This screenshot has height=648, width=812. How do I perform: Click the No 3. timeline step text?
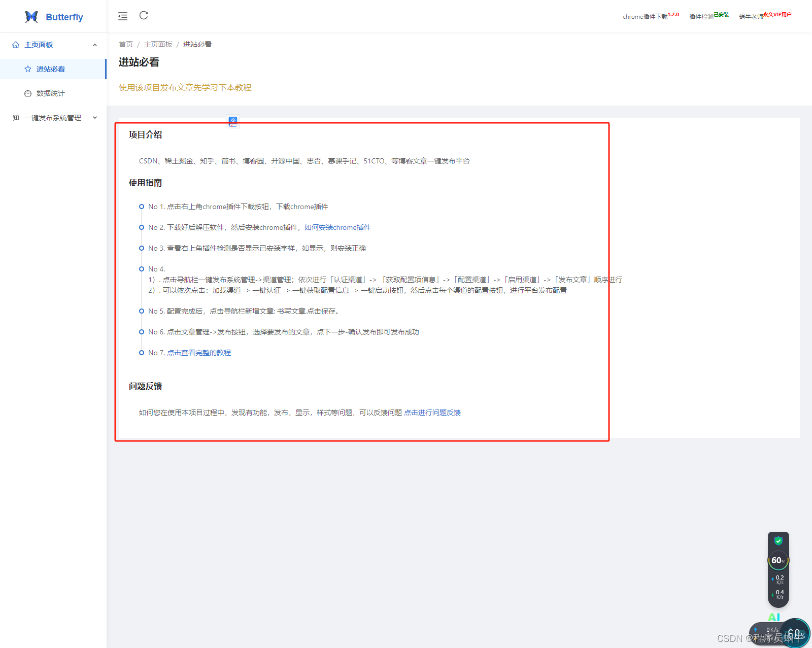pos(257,248)
